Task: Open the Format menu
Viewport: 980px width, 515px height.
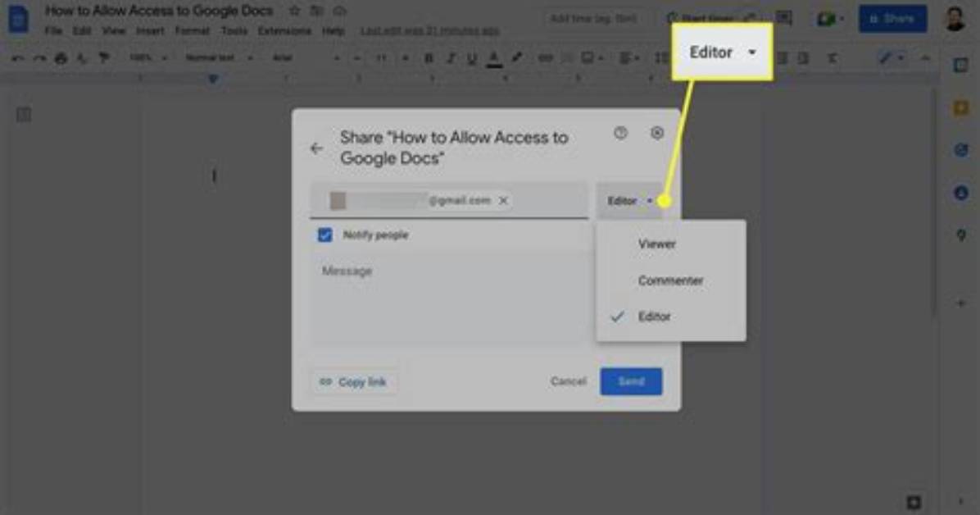Action: pyautogui.click(x=192, y=30)
